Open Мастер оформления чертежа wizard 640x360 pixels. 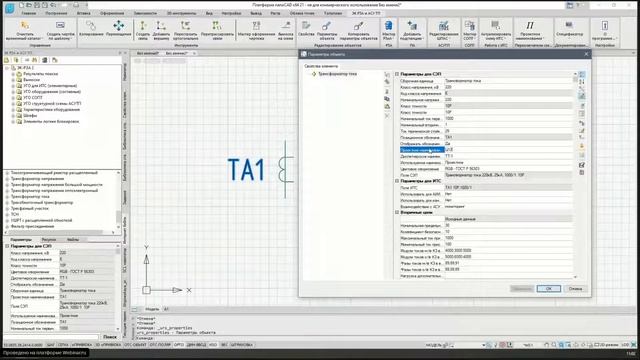click(x=256, y=30)
